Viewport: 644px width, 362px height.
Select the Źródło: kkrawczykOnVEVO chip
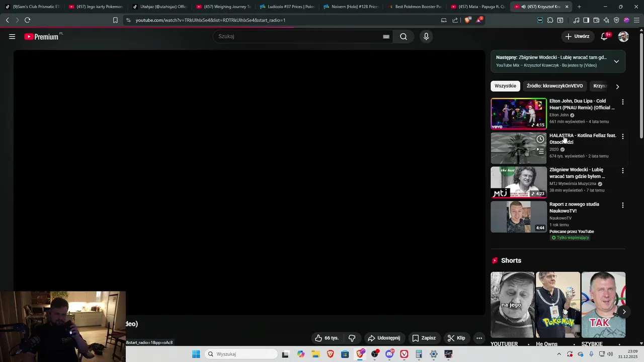click(x=554, y=86)
